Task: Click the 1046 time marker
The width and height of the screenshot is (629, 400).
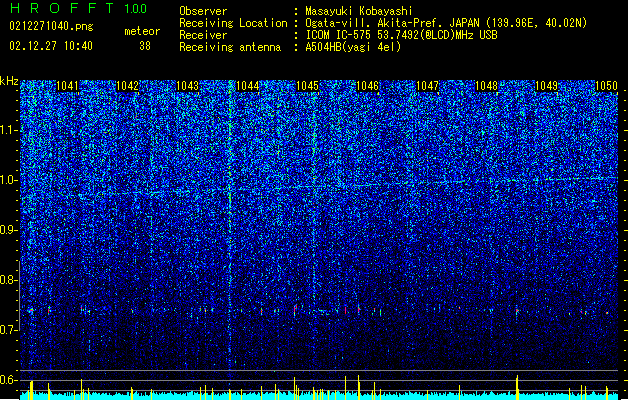Action: (x=367, y=86)
